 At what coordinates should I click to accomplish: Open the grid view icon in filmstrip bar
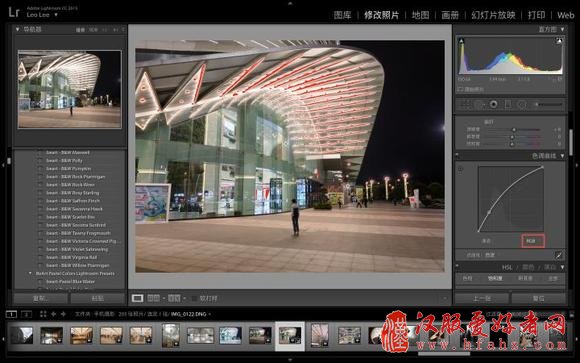[x=43, y=314]
